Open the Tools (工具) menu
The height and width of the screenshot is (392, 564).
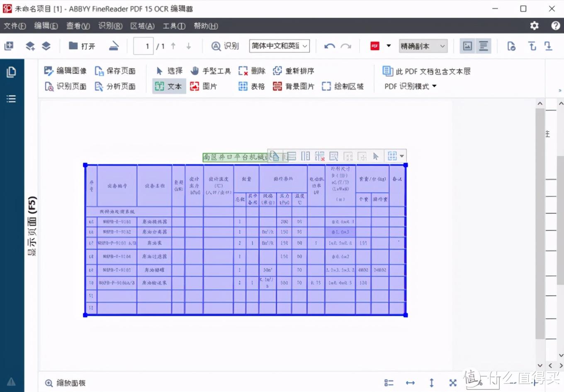click(173, 26)
